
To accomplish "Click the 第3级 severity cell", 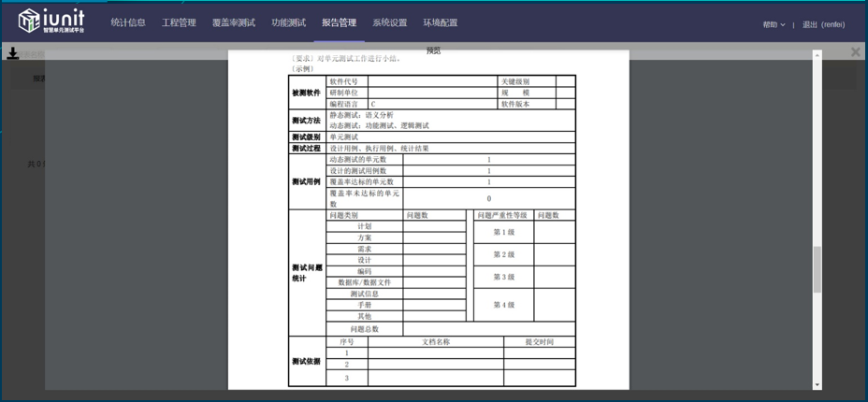I will [504, 277].
